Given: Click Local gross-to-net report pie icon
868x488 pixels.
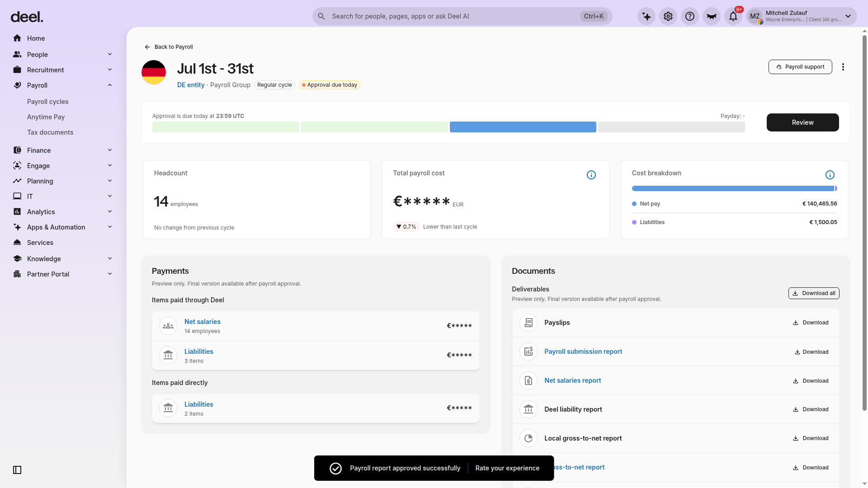Looking at the screenshot, I should [528, 438].
